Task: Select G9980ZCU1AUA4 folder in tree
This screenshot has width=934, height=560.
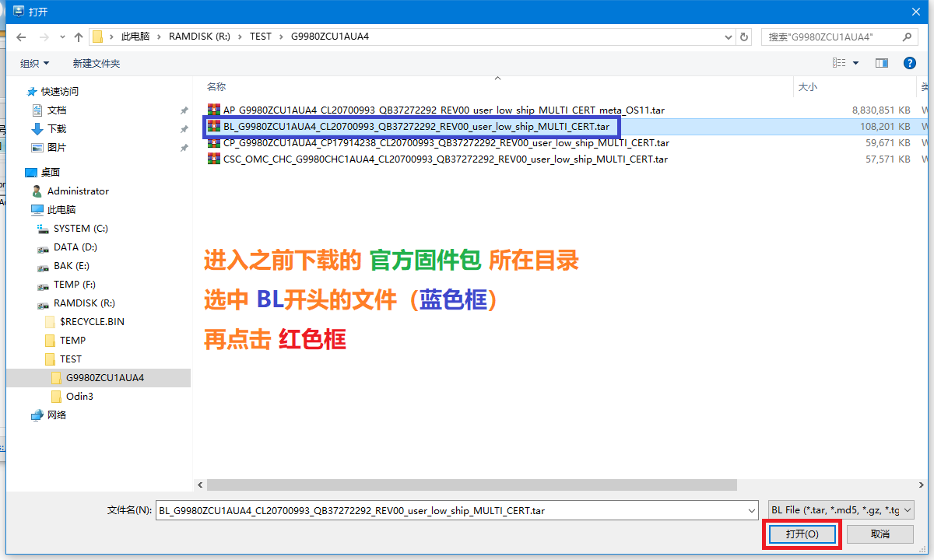Action: (105, 377)
